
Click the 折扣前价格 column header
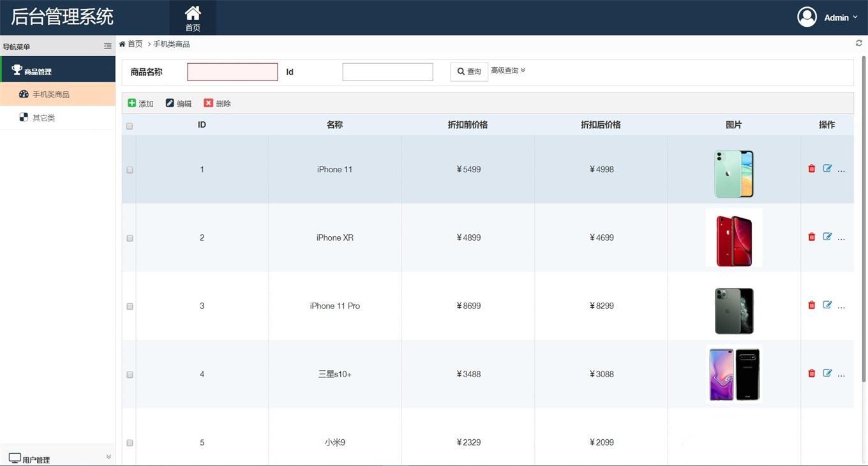click(x=468, y=124)
